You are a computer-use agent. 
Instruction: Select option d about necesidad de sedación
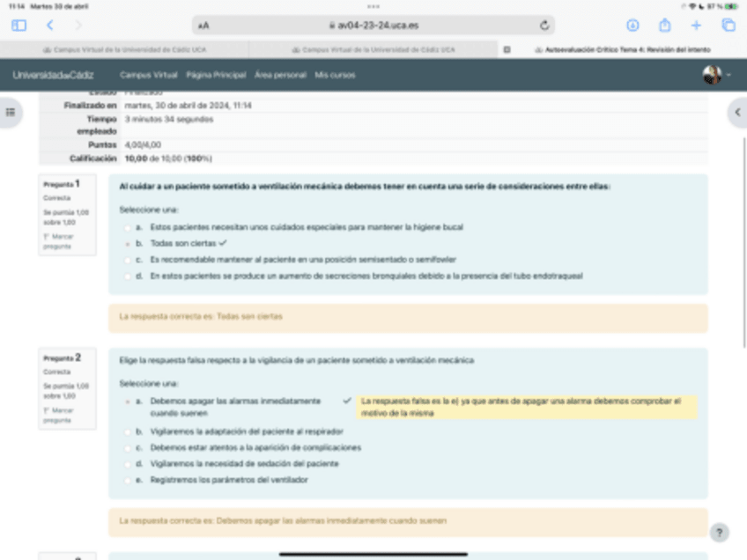pyautogui.click(x=127, y=464)
